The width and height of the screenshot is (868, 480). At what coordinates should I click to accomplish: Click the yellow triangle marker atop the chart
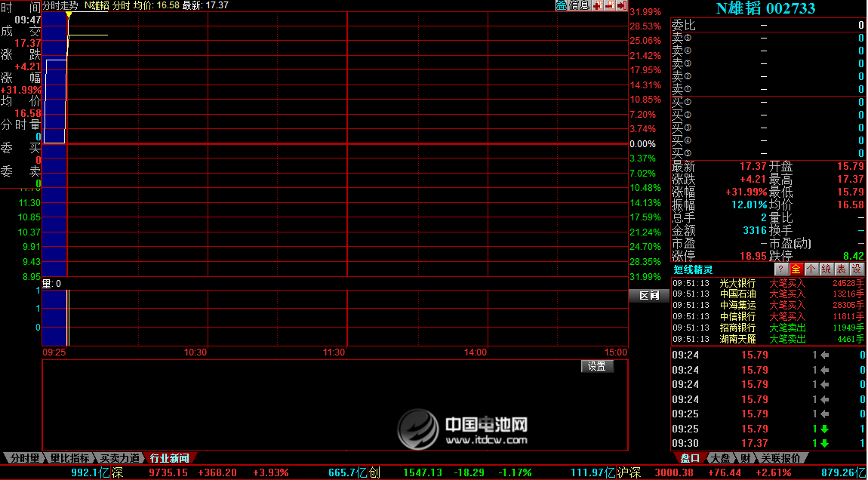click(x=69, y=14)
